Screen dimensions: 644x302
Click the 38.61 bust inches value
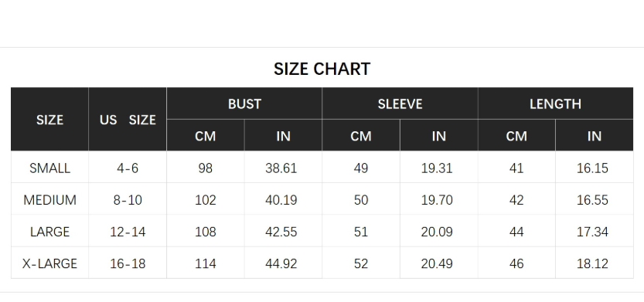coord(281,168)
